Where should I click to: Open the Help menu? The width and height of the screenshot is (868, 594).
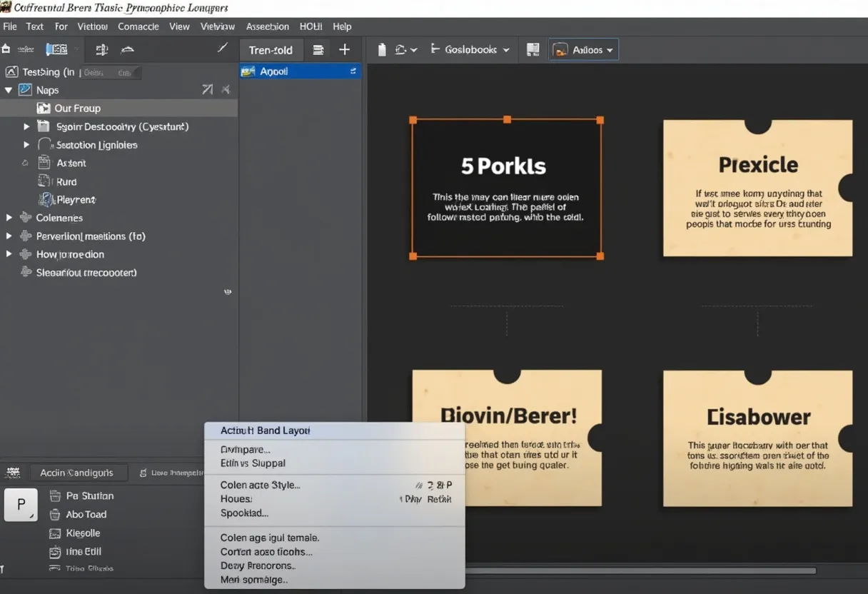pyautogui.click(x=342, y=26)
